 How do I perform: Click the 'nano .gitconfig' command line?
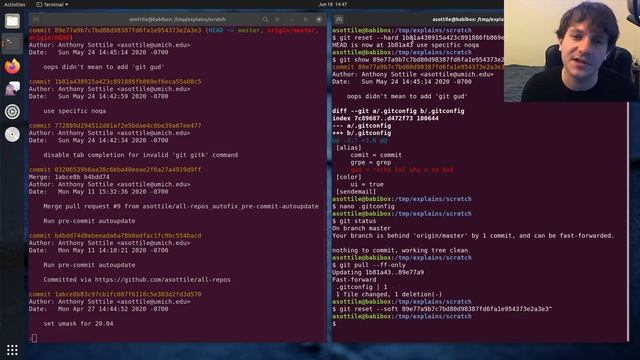click(x=363, y=207)
